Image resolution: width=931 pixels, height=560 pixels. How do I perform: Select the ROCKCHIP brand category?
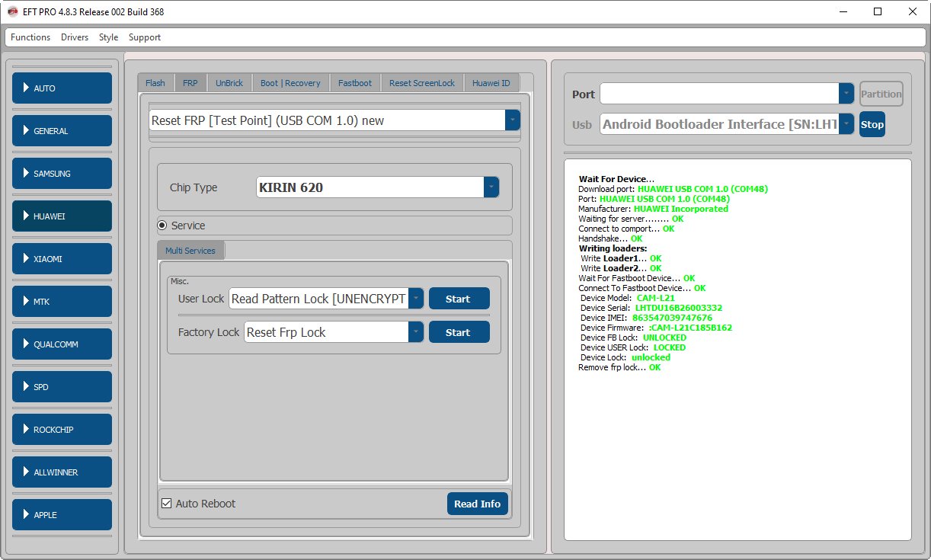[x=62, y=430]
